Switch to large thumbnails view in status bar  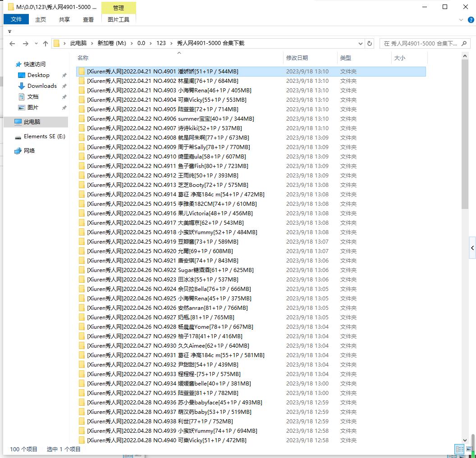pos(469,449)
